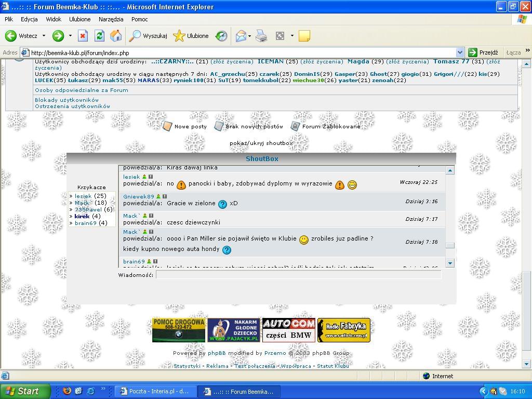Open the Radio Fabryka banner

click(x=344, y=330)
